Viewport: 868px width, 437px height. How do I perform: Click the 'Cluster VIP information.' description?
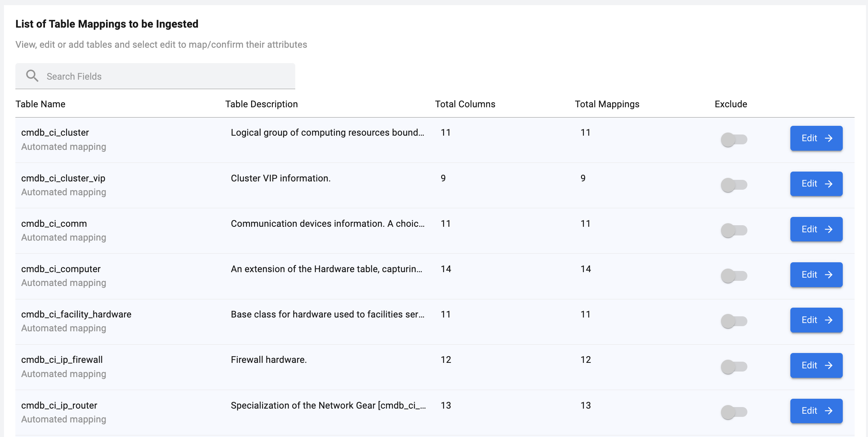point(281,178)
